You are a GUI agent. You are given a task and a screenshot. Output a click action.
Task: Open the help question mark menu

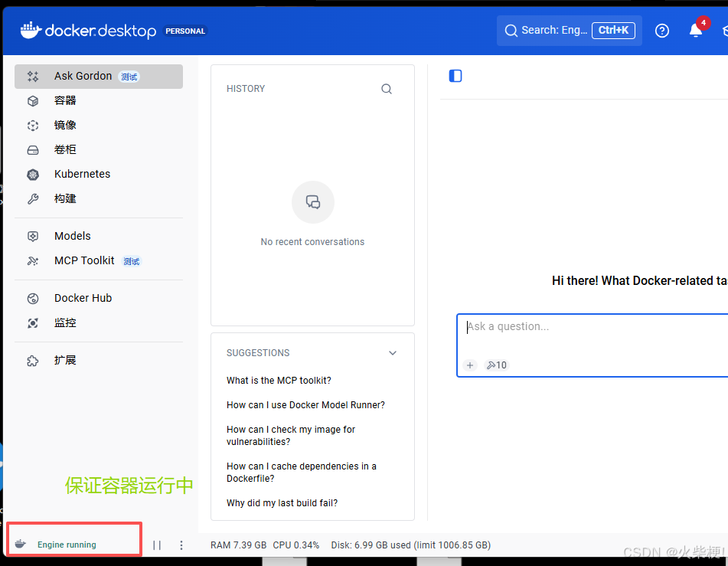click(662, 31)
